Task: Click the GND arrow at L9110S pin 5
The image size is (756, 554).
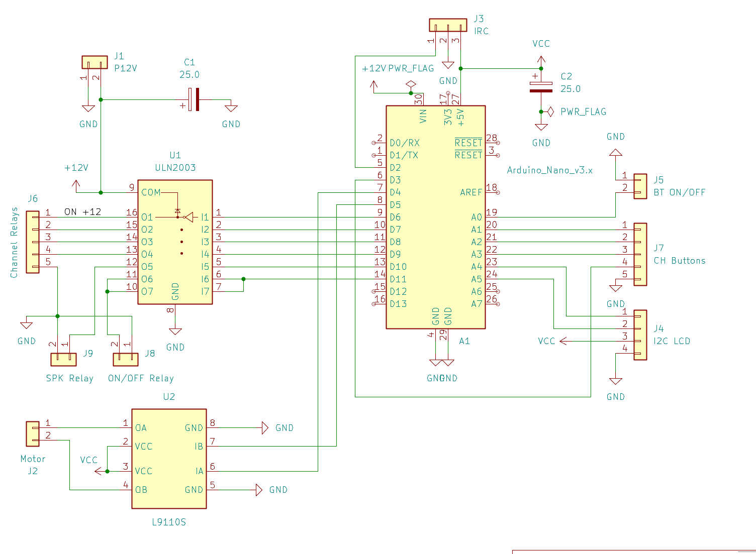Action: click(259, 490)
